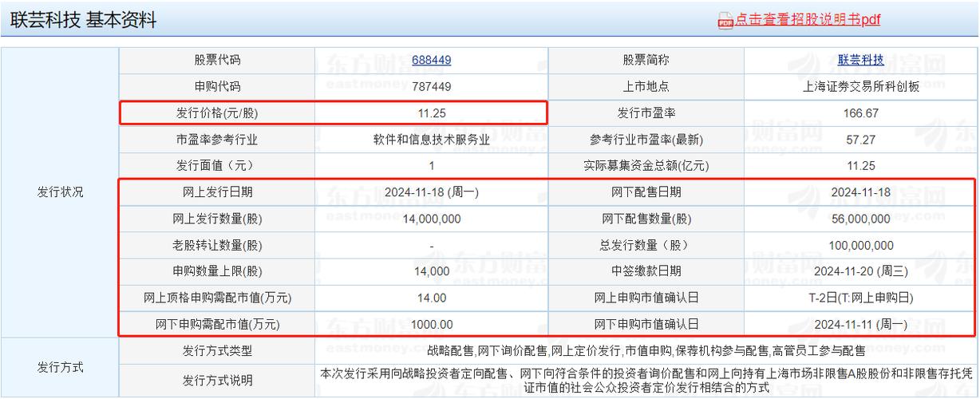The height and width of the screenshot is (399, 980).
Task: Select the 网上顶格申购需配市值 value 14.00
Action: point(432,298)
